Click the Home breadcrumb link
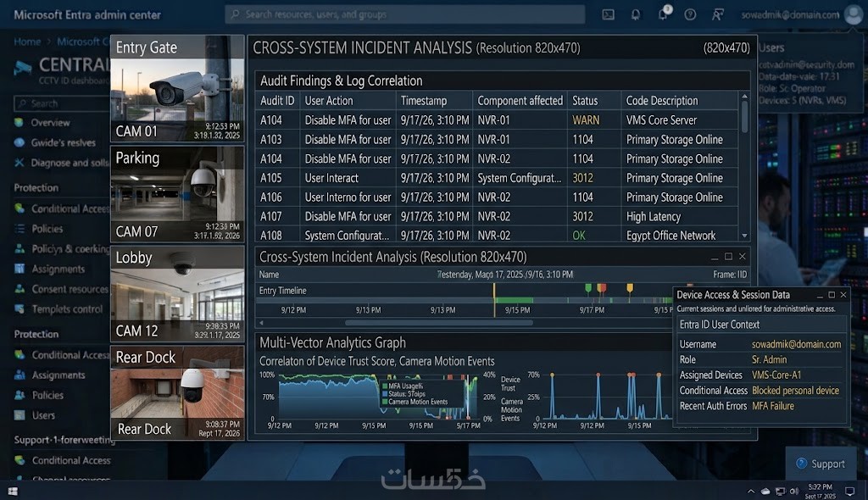 point(27,42)
